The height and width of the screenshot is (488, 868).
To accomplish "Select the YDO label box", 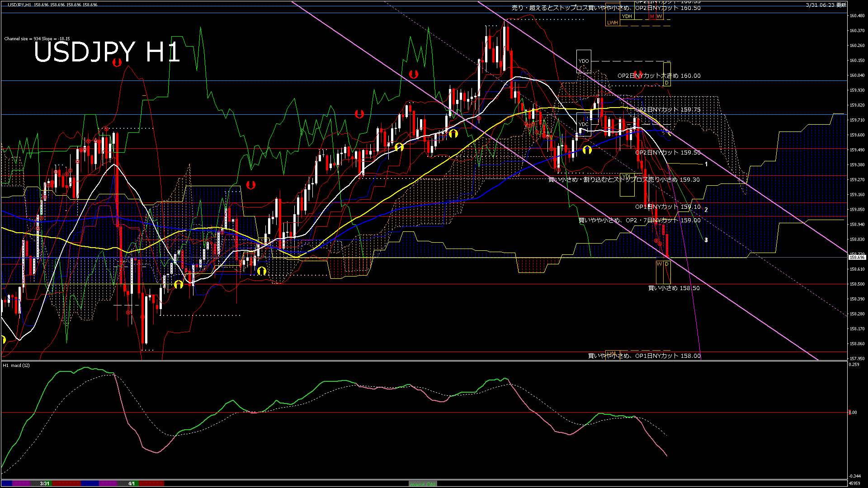I will (x=584, y=61).
